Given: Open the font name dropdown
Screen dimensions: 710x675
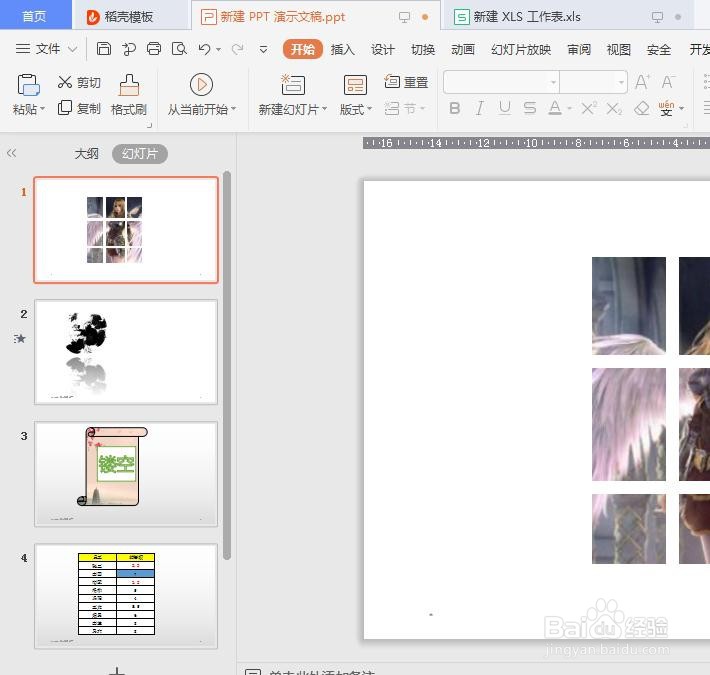Looking at the screenshot, I should click(x=553, y=82).
